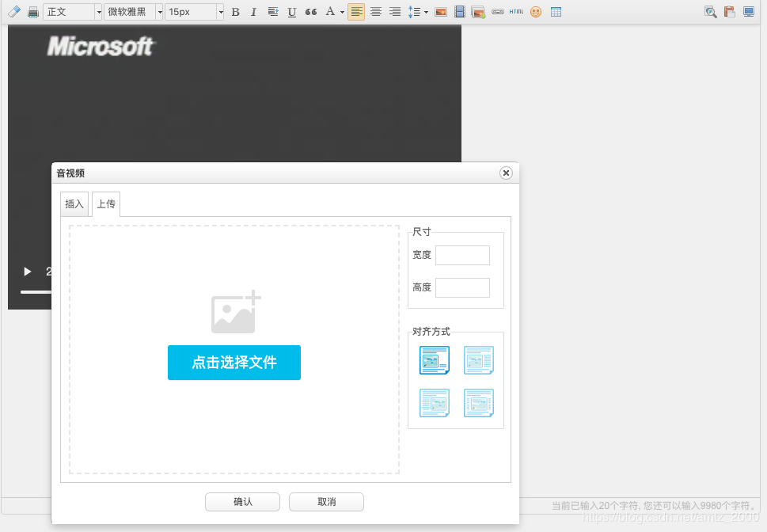Select the bottom-right alignment layout option
Screen dimensions: 767x532
pyautogui.click(x=478, y=403)
